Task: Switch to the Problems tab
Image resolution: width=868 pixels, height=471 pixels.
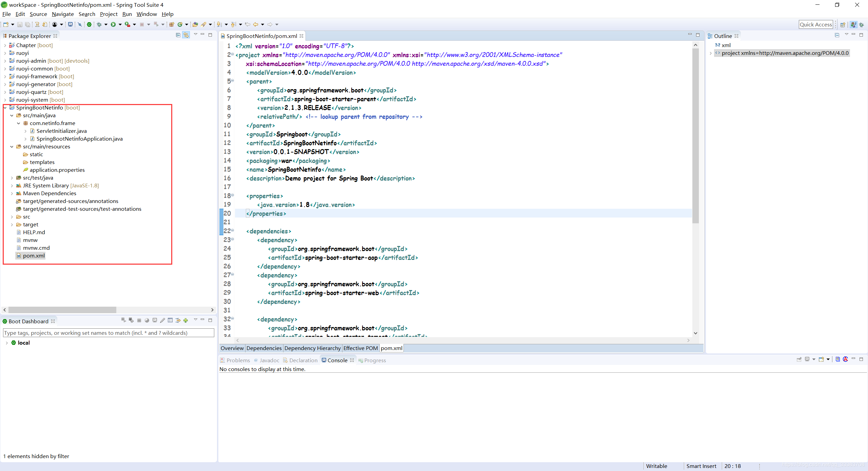Action: 235,360
